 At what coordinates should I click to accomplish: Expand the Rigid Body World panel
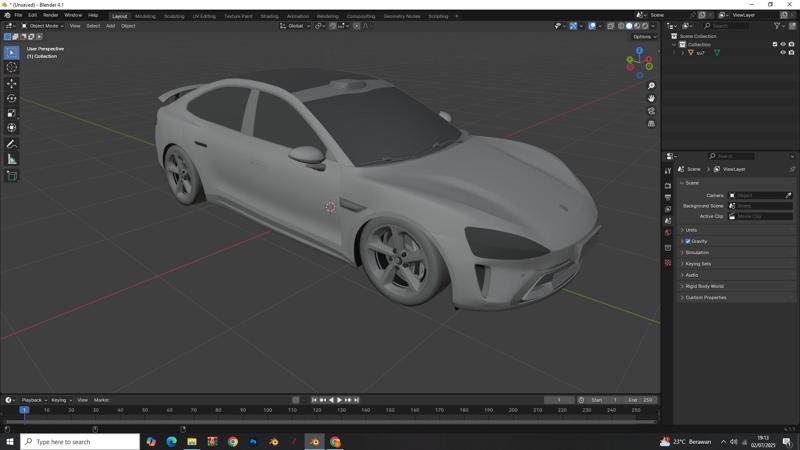704,286
